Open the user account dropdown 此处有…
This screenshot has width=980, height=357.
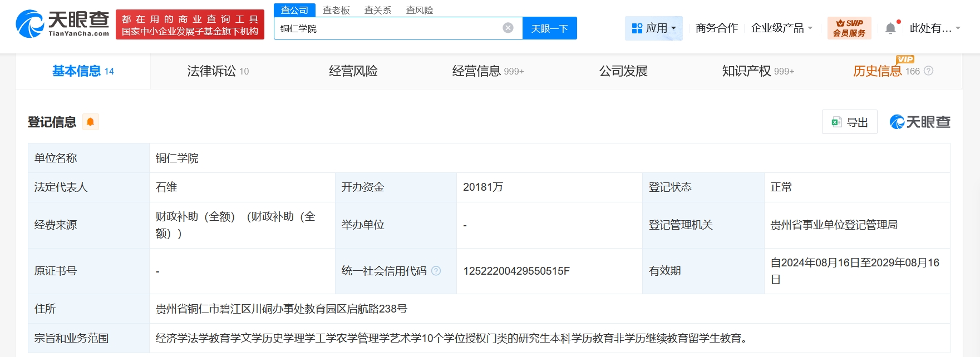tap(934, 28)
